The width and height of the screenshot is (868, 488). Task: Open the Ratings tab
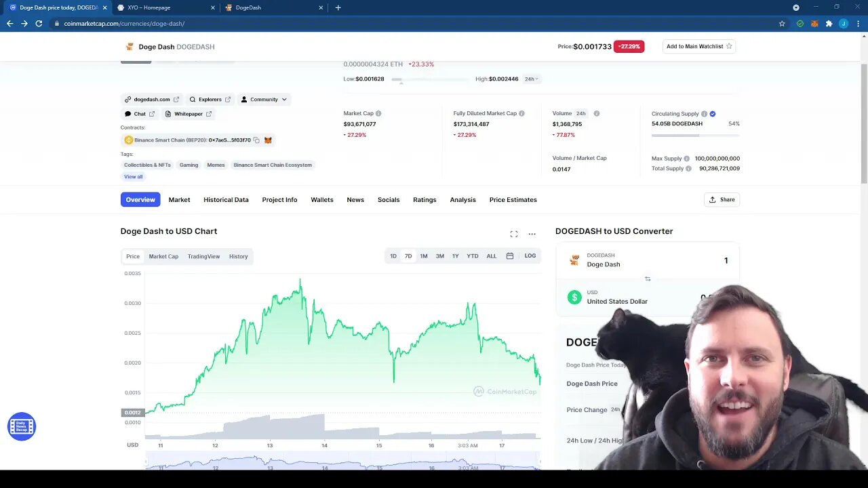(x=425, y=200)
